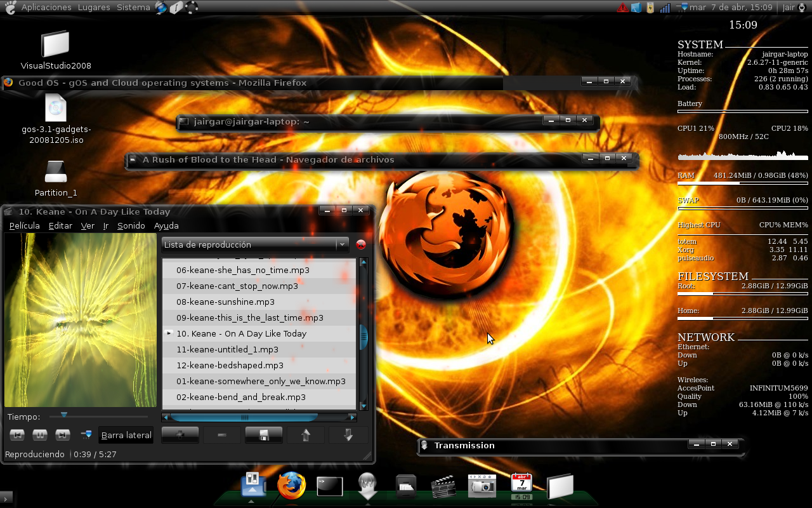The width and height of the screenshot is (812, 508).
Task: Click the playlist scroll-down arrow
Action: tap(363, 406)
